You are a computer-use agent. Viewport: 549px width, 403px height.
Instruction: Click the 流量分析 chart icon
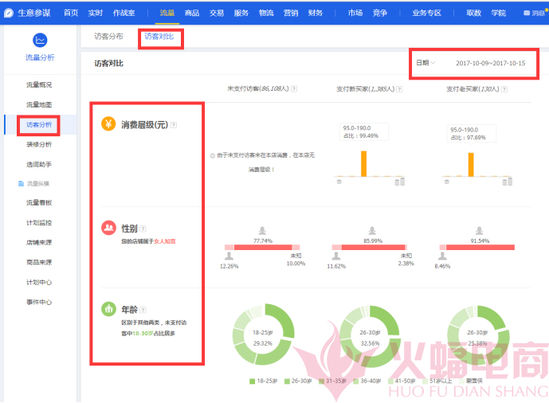tap(40, 40)
